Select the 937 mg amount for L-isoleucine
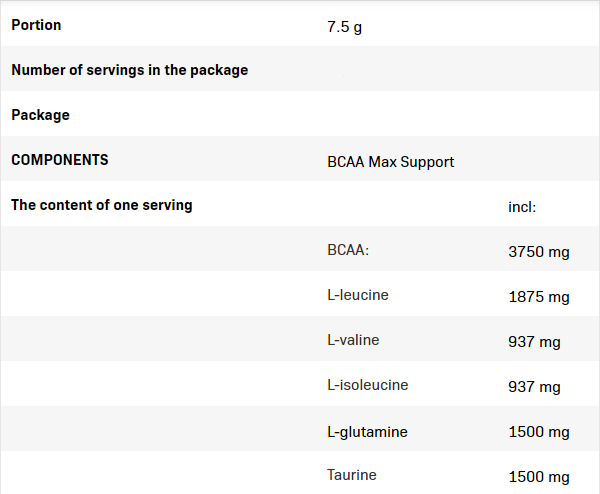 click(x=534, y=387)
